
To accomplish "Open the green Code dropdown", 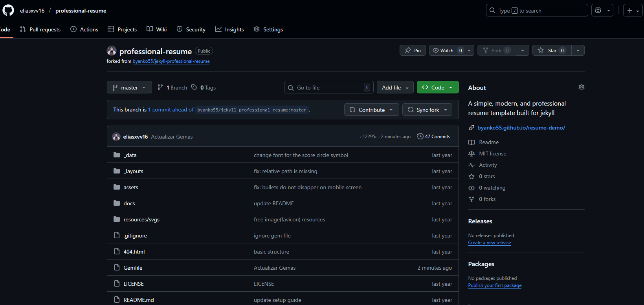I will tap(437, 88).
